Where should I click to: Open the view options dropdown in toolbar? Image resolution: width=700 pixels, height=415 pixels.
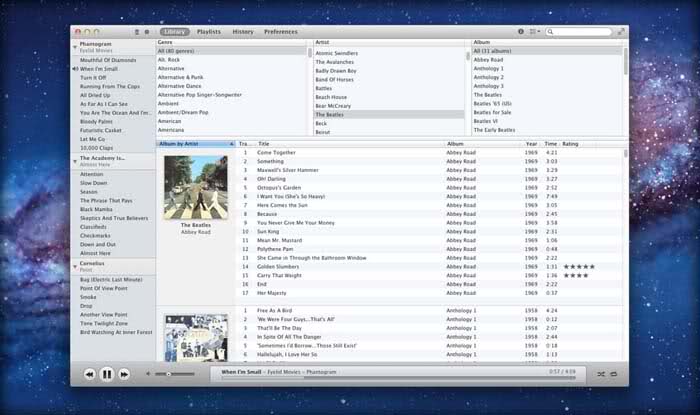tap(534, 32)
